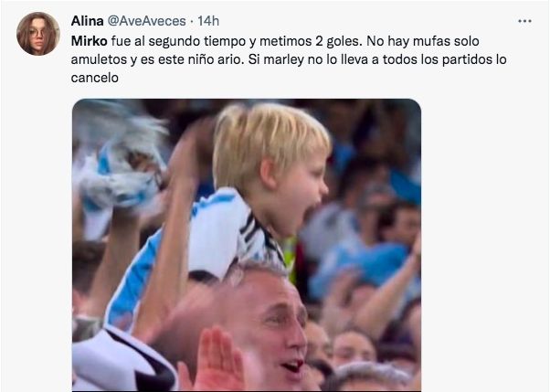Open the "14h" timestamp permalink

208,21
